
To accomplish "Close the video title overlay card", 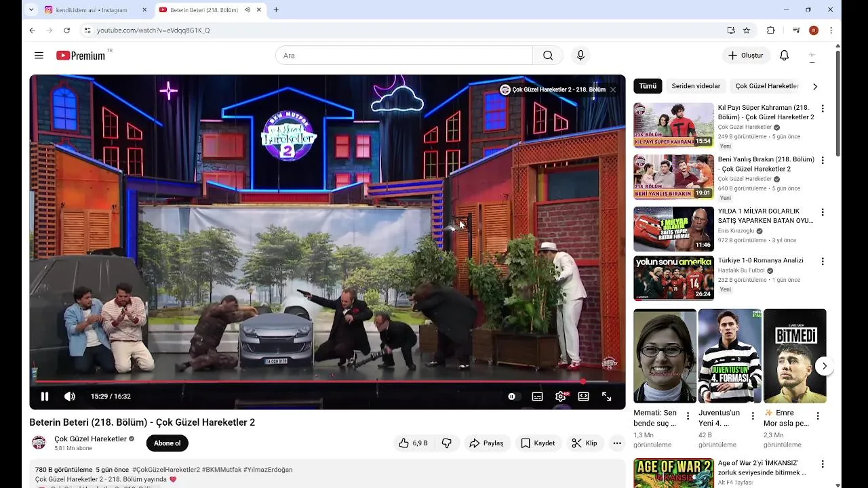I will click(x=613, y=89).
